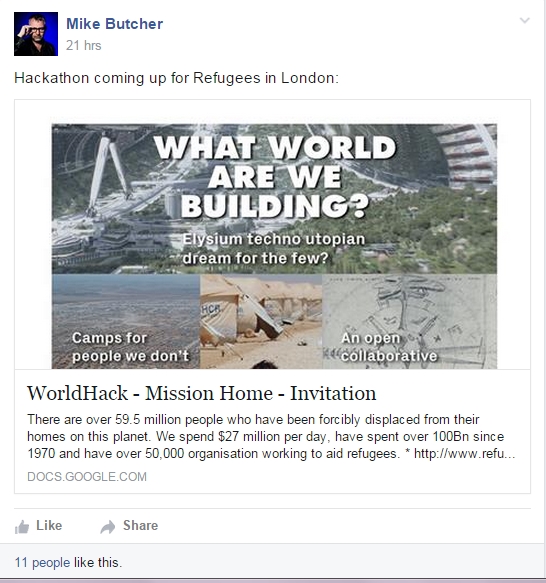Viewport: 546px width, 583px height.
Task: Click the DOCS.GOOGLE.COM source domain
Action: tap(87, 477)
